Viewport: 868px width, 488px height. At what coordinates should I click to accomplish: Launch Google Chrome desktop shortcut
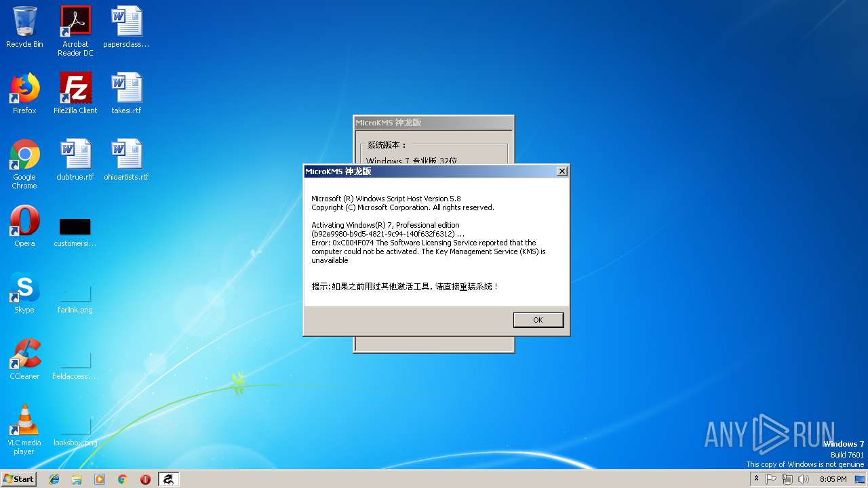pyautogui.click(x=24, y=164)
